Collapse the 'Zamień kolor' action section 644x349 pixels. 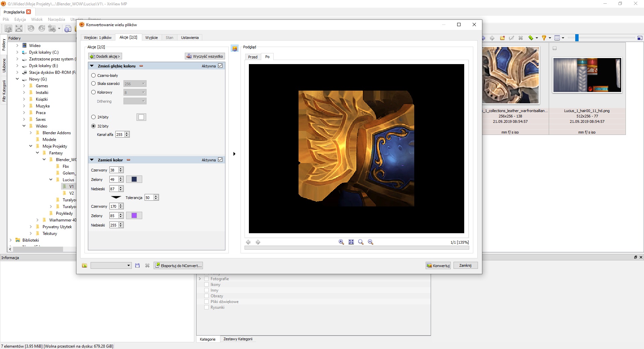click(x=92, y=160)
